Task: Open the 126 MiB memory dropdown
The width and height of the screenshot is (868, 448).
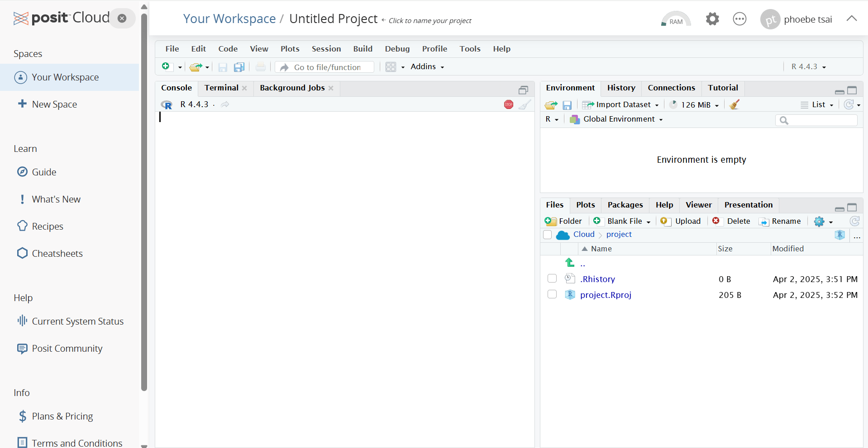Action: click(694, 104)
